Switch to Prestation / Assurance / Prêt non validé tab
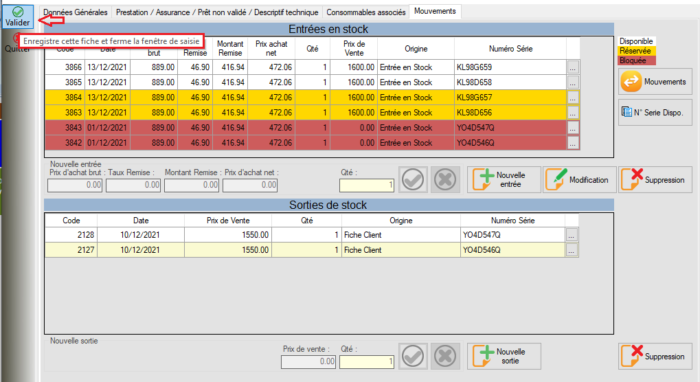The height and width of the screenshot is (382, 700). (217, 12)
